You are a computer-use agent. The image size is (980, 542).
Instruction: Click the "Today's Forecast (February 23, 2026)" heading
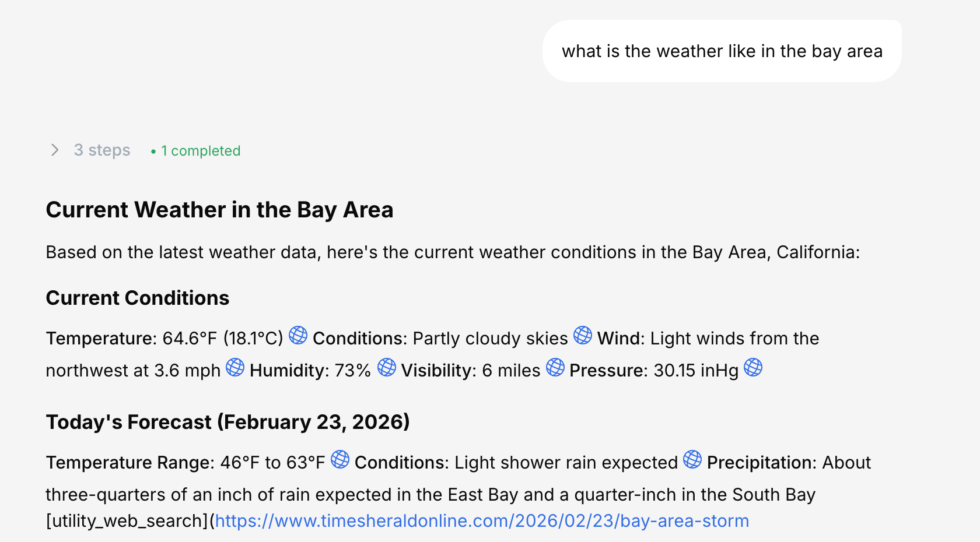[x=228, y=422]
